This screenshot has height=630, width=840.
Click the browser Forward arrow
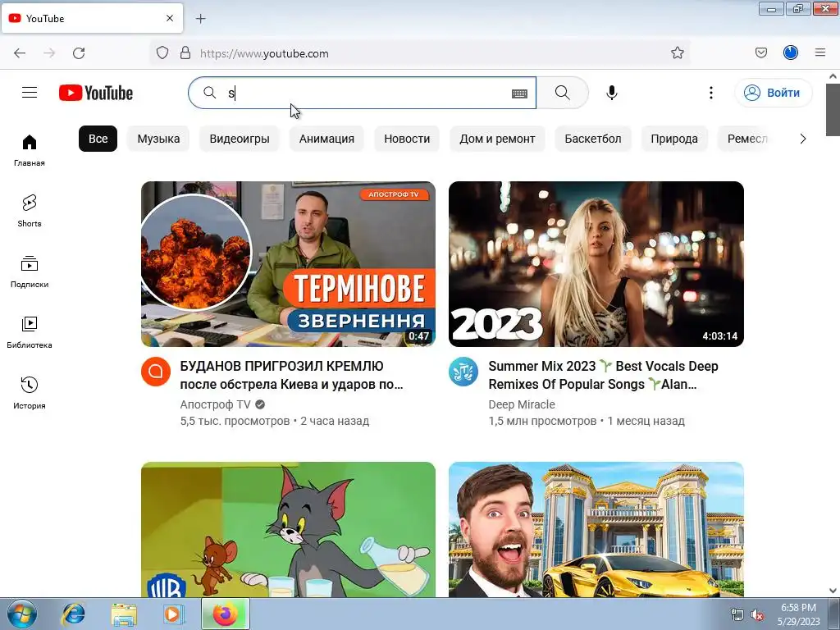coord(49,53)
